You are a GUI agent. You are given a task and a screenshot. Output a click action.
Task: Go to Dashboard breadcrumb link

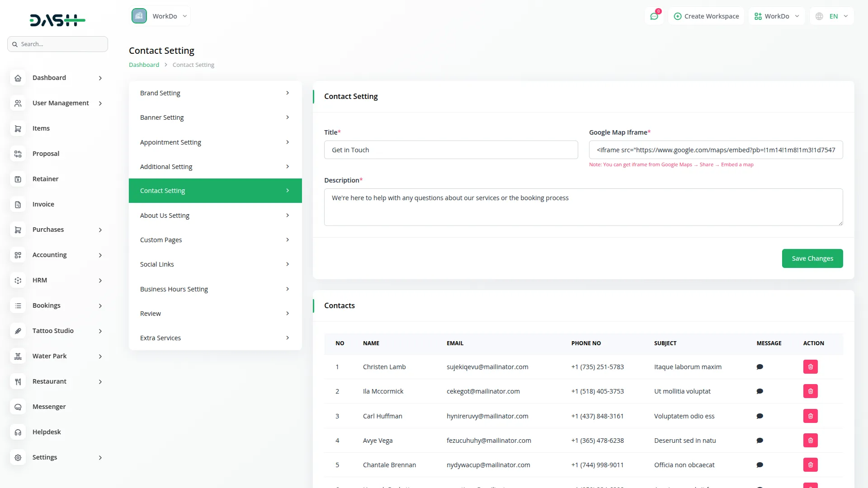(144, 65)
